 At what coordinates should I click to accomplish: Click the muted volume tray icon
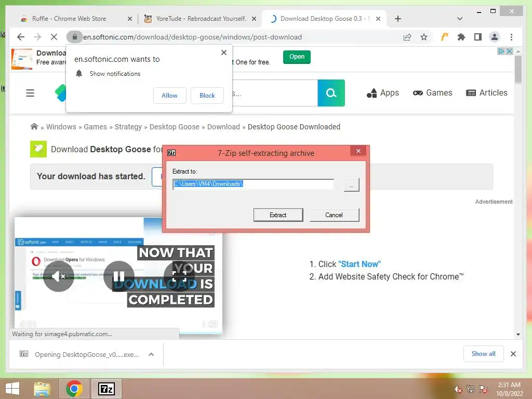click(x=458, y=390)
